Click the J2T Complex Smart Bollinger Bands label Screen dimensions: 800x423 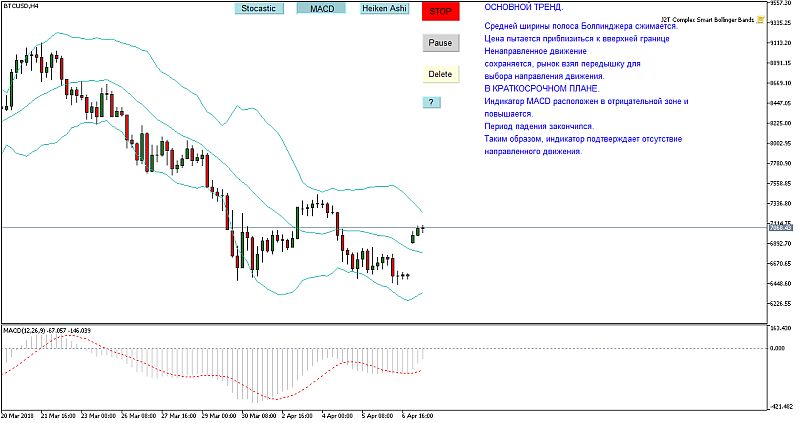707,20
